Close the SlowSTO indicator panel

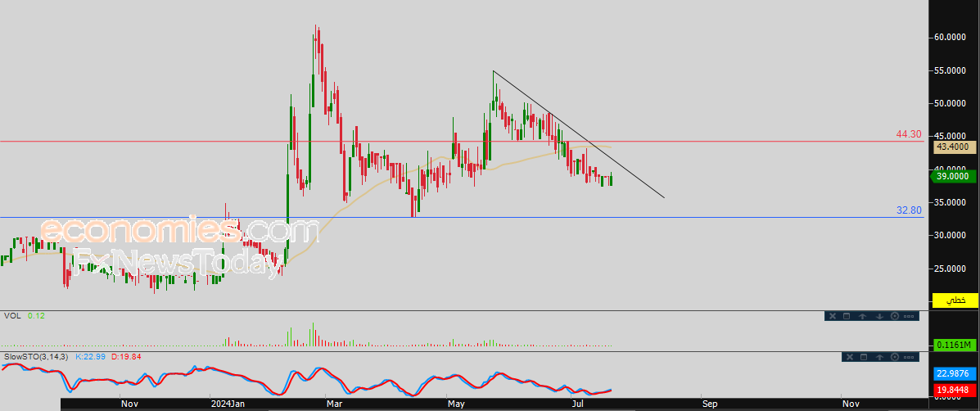point(849,357)
